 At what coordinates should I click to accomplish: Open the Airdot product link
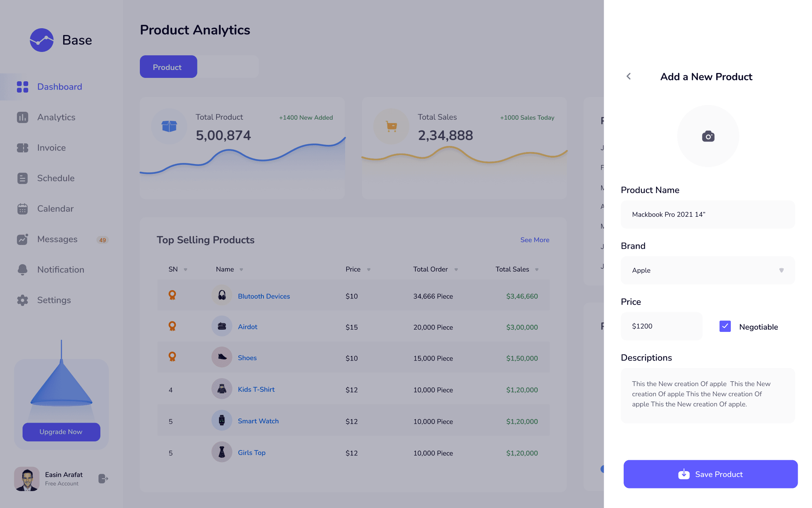point(248,327)
